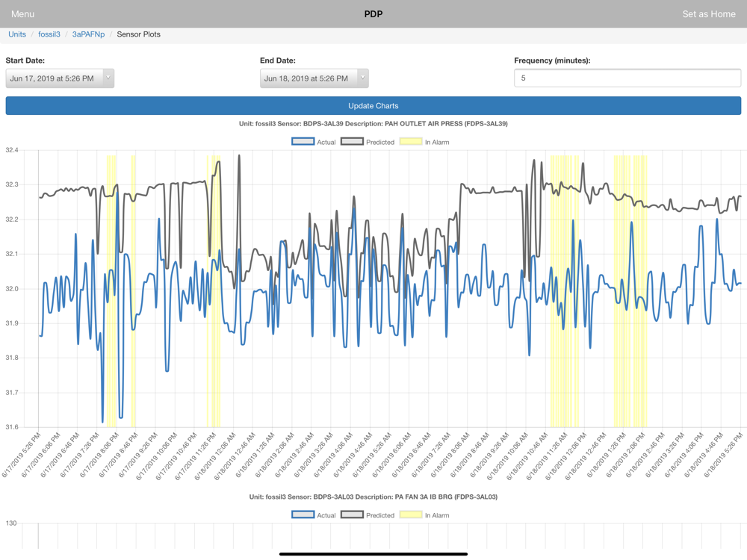
Task: Open the Start Date dropdown
Action: pos(60,78)
